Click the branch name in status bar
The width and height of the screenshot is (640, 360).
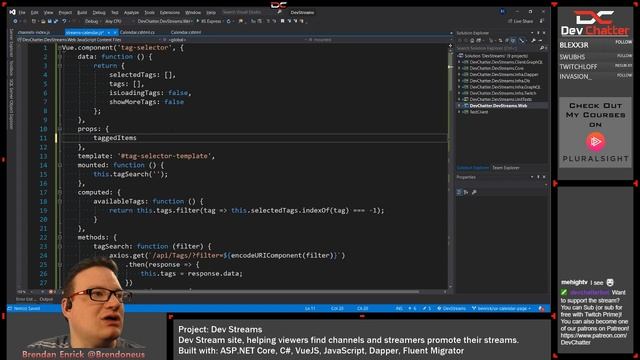click(504, 309)
